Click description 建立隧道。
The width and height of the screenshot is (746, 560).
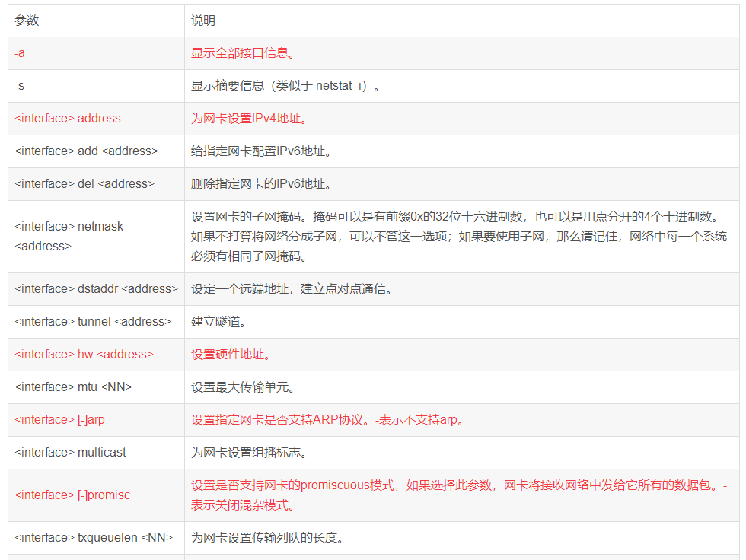pyautogui.click(x=219, y=322)
